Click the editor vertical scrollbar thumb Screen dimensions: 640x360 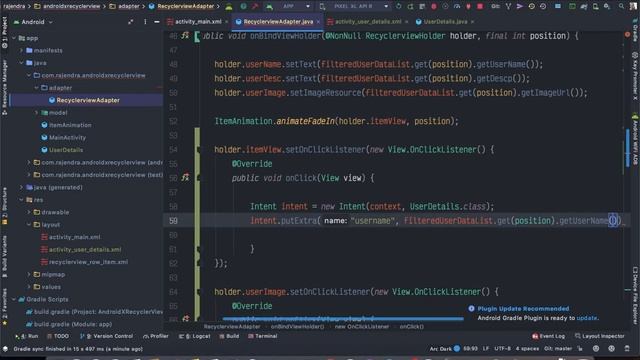coord(628,147)
